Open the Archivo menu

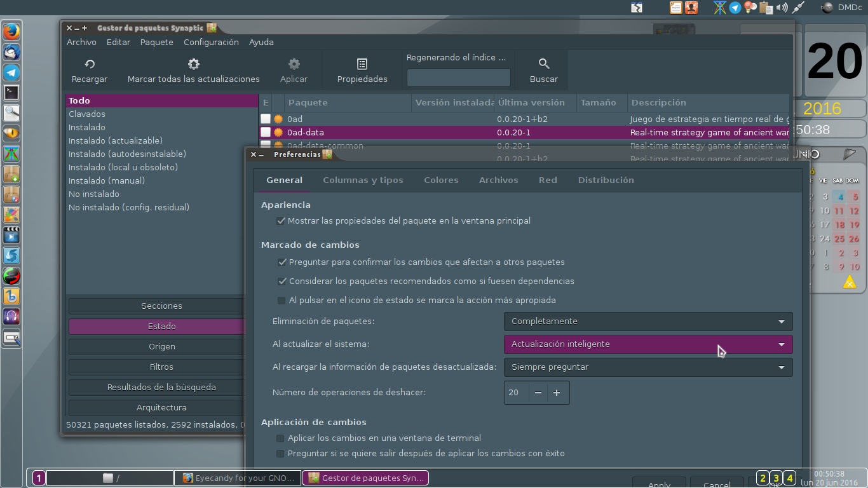[x=81, y=43]
